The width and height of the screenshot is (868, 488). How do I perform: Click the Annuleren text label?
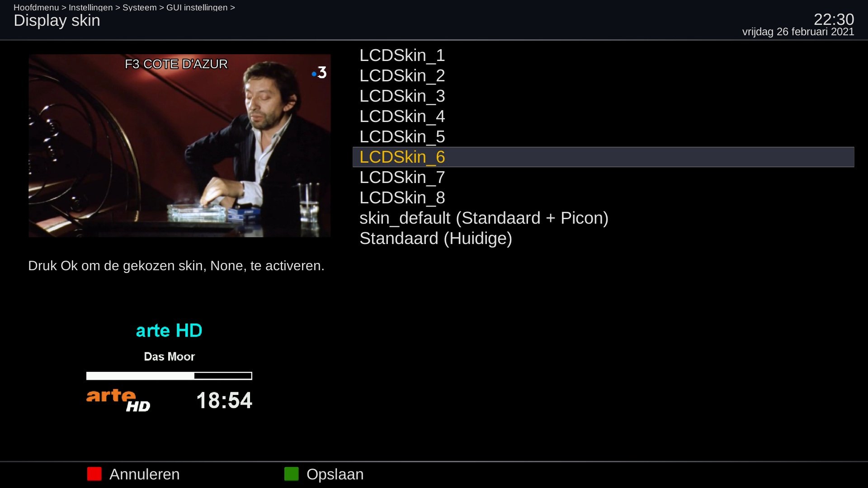[145, 474]
